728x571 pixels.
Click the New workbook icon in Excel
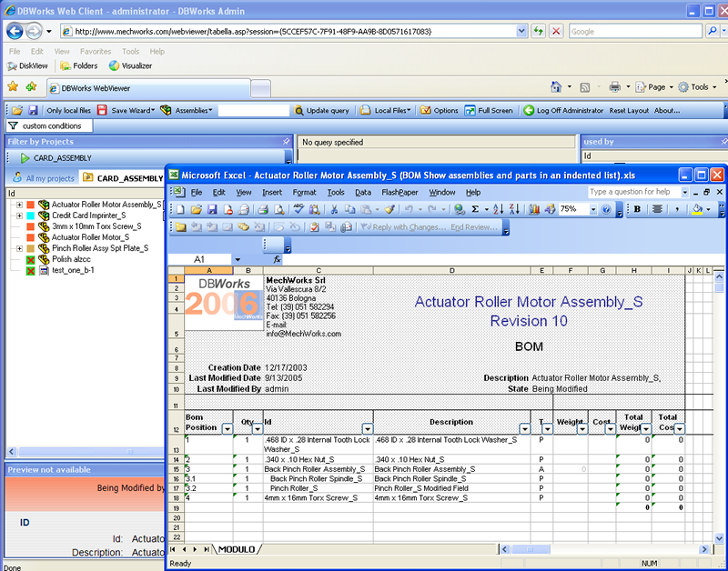180,210
